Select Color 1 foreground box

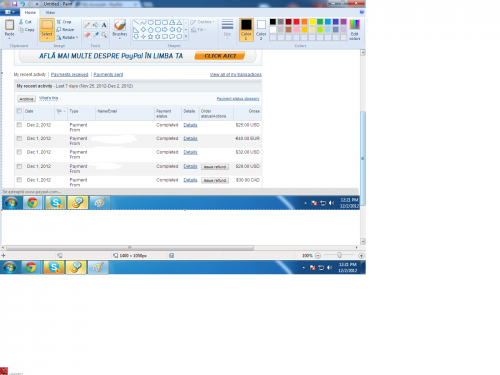(x=246, y=30)
